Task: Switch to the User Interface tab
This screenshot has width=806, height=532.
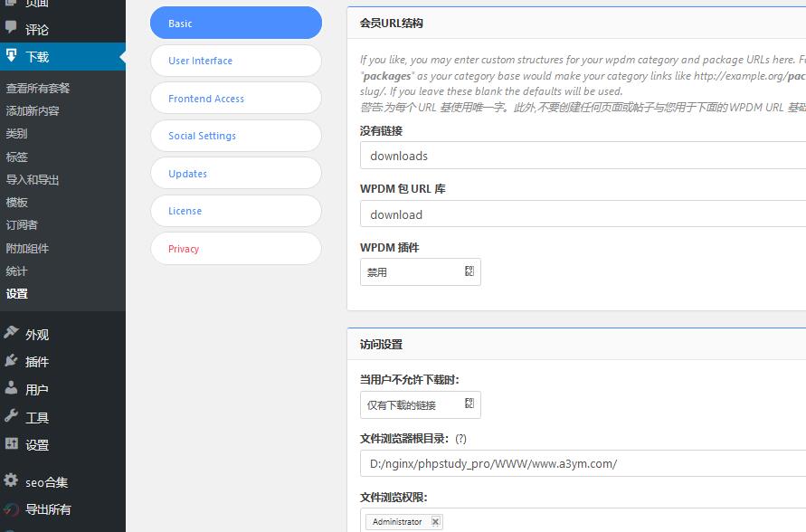Action: pyautogui.click(x=236, y=61)
